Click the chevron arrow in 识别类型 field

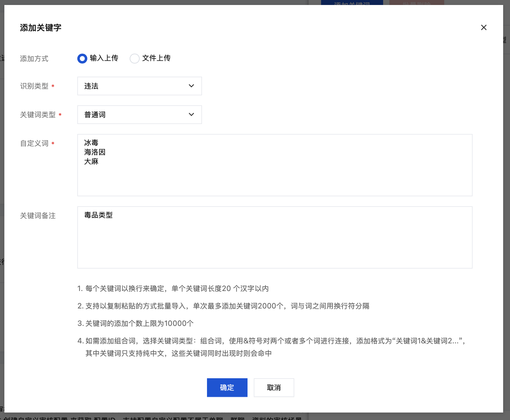click(191, 86)
